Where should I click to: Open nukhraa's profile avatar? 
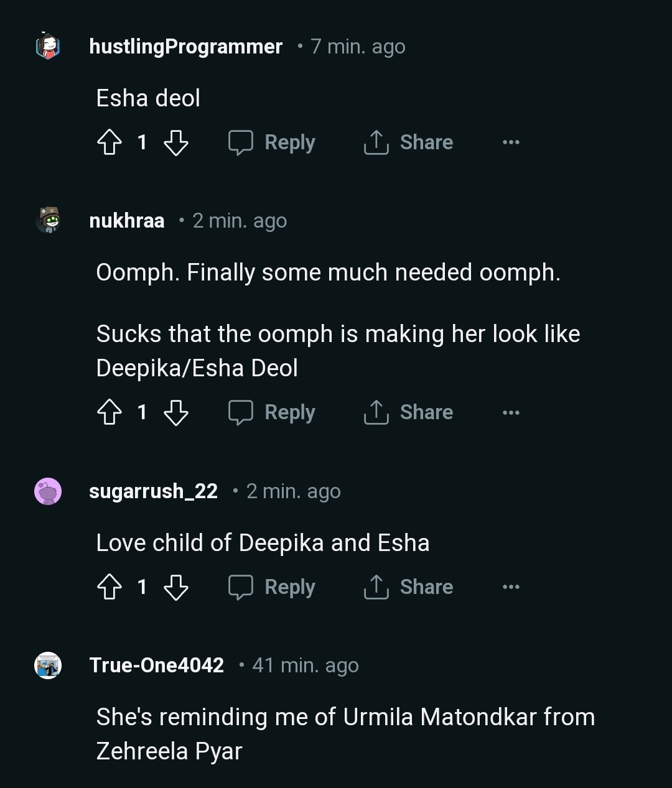[48, 221]
